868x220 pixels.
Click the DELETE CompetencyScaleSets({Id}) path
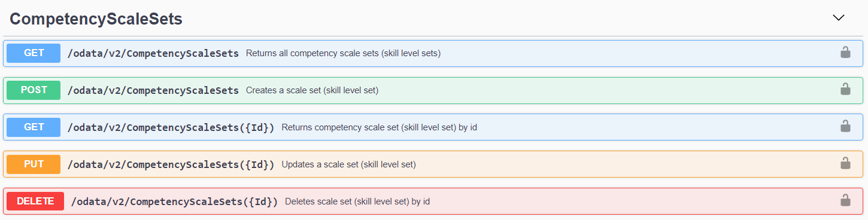(x=175, y=201)
